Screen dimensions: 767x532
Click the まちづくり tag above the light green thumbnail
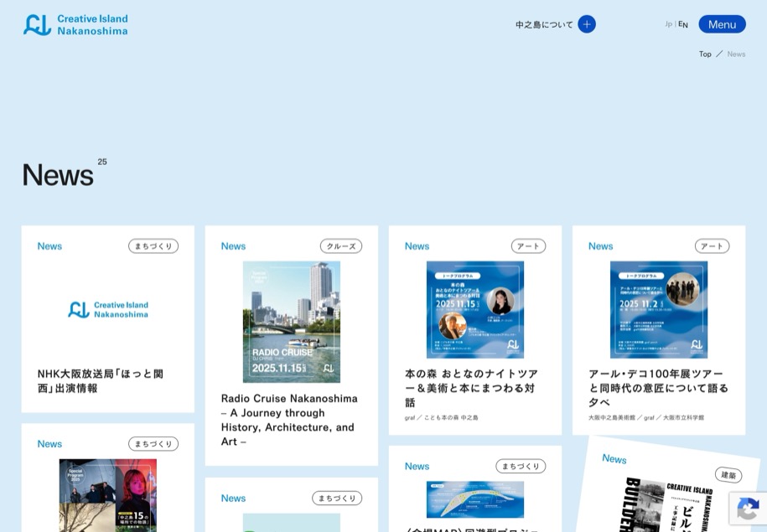pyautogui.click(x=337, y=498)
